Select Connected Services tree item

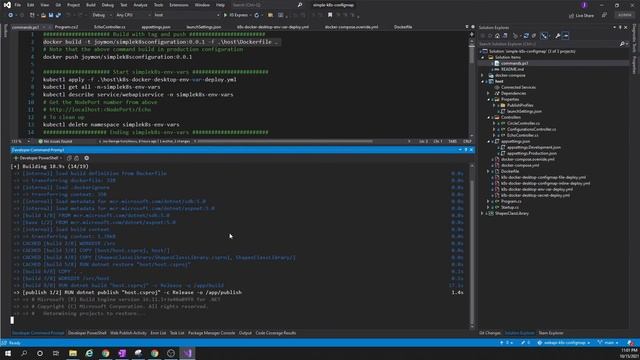[518, 87]
